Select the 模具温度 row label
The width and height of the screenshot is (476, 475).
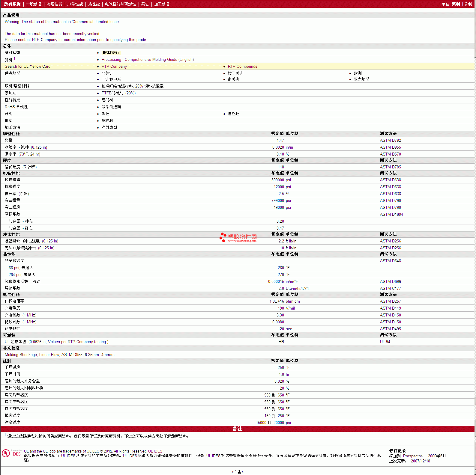[x=12, y=415]
